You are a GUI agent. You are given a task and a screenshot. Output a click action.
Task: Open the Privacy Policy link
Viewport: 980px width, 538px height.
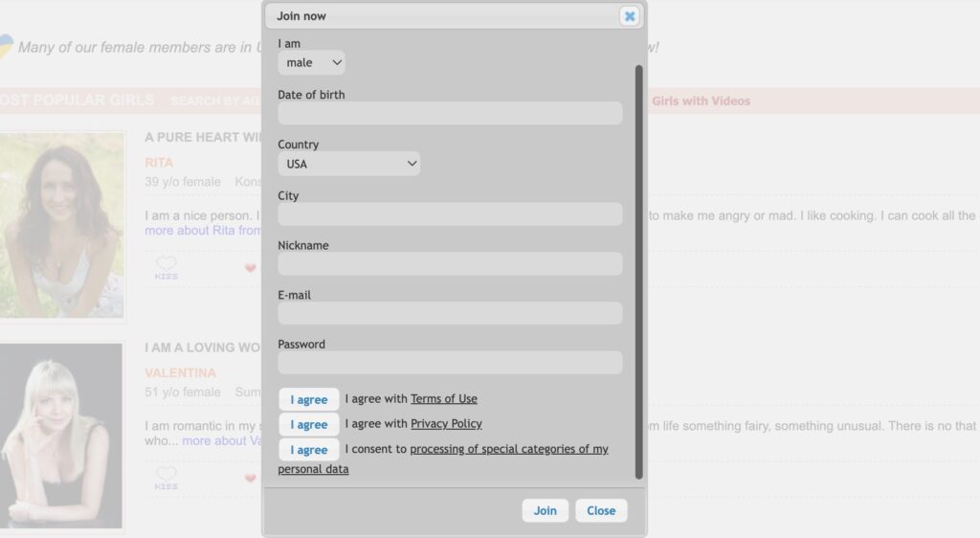446,424
